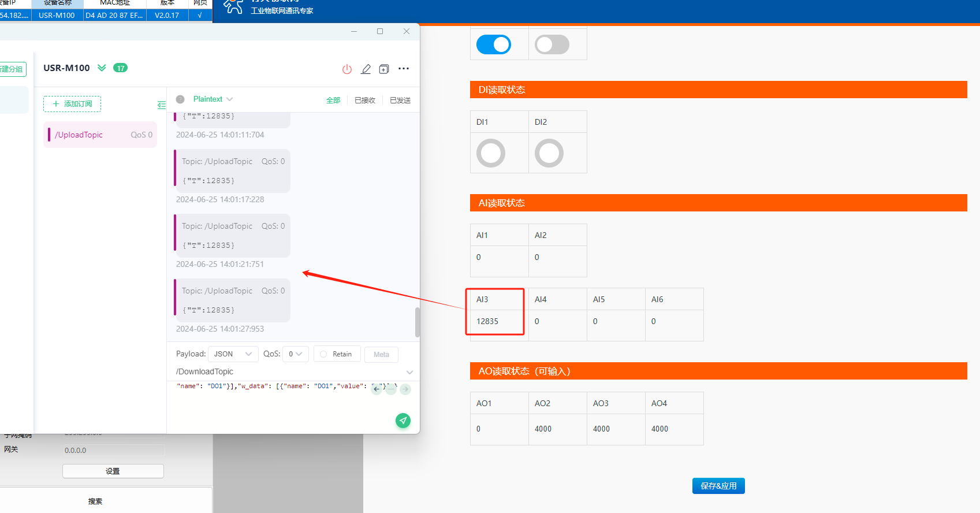Screen dimensions: 980x513
Task: Click the pencil edit connection icon
Action: tap(366, 69)
